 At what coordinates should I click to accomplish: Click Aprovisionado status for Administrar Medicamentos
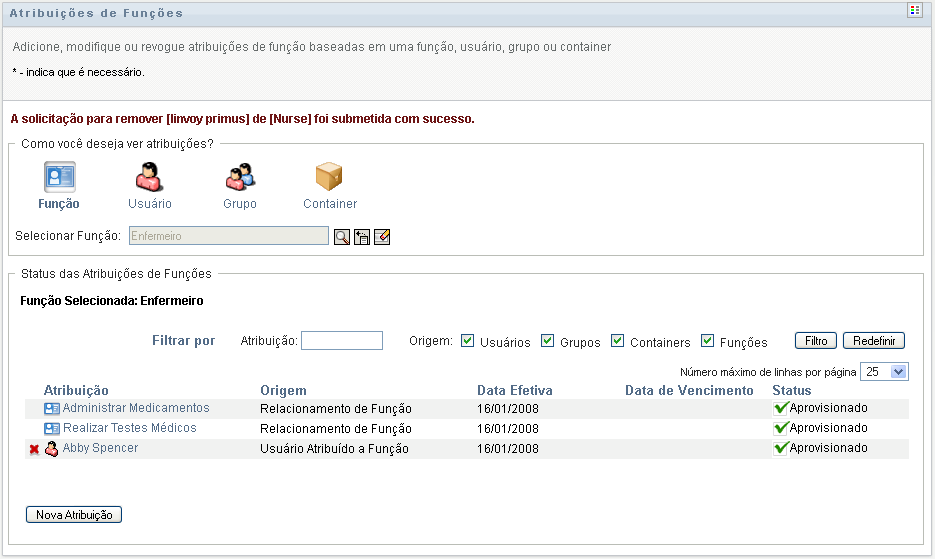pyautogui.click(x=828, y=408)
